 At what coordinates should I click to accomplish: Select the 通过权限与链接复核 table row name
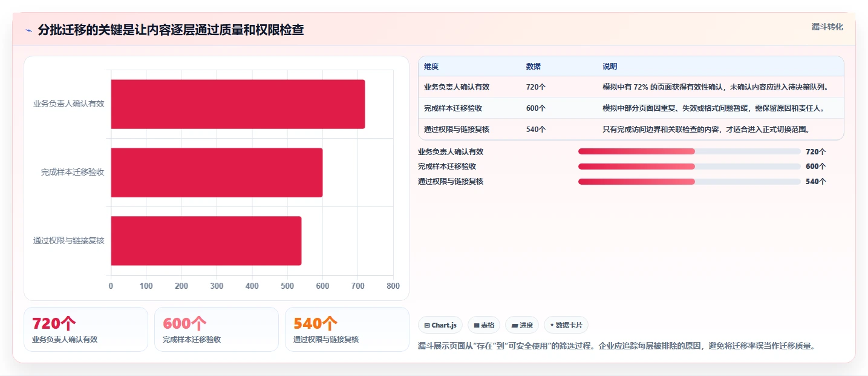coord(457,129)
